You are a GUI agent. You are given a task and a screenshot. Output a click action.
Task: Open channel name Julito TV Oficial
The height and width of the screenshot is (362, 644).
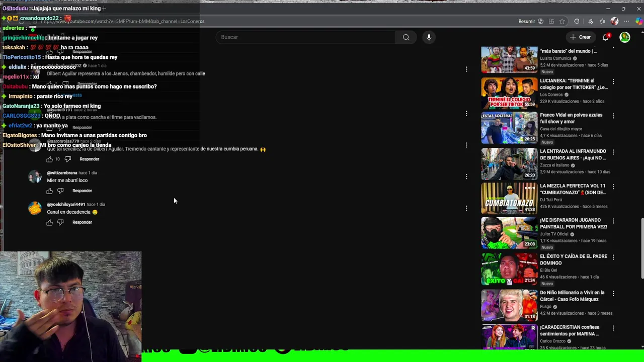(554, 234)
